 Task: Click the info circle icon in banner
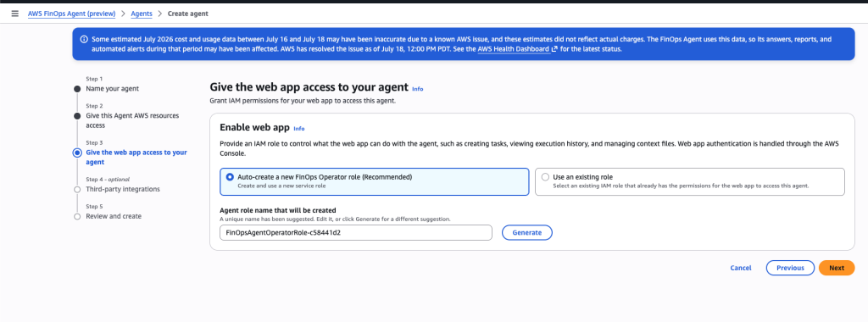pyautogui.click(x=84, y=39)
